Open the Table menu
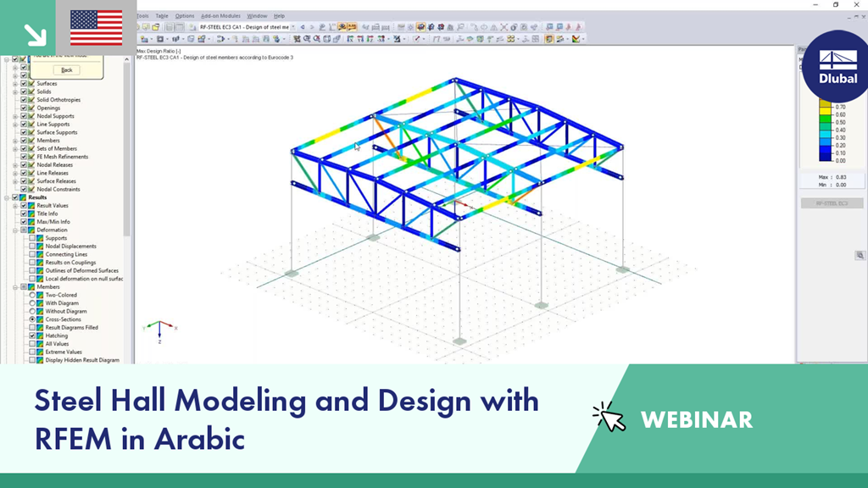 pyautogui.click(x=162, y=16)
